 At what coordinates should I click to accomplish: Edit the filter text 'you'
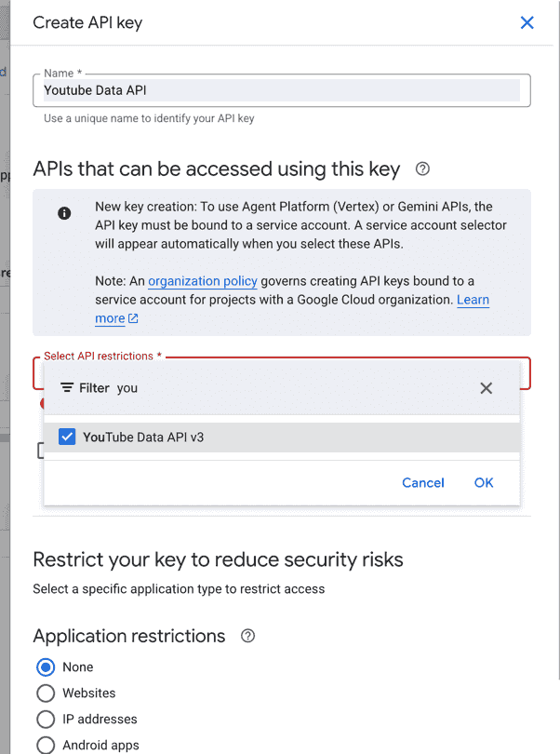point(127,388)
